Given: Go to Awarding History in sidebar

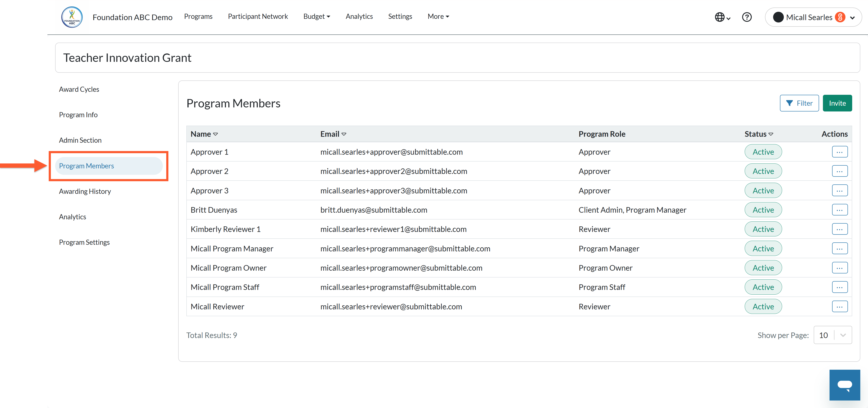Looking at the screenshot, I should pyautogui.click(x=85, y=191).
